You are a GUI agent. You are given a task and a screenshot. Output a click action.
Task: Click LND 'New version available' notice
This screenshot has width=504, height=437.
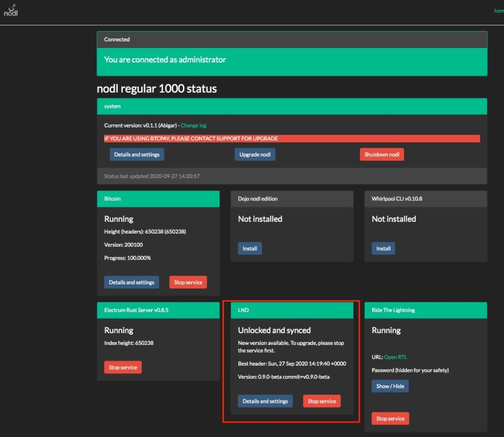click(291, 347)
